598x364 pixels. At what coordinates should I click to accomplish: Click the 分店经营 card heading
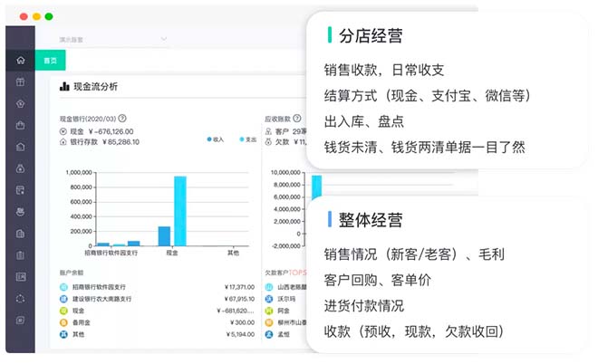coord(371,36)
